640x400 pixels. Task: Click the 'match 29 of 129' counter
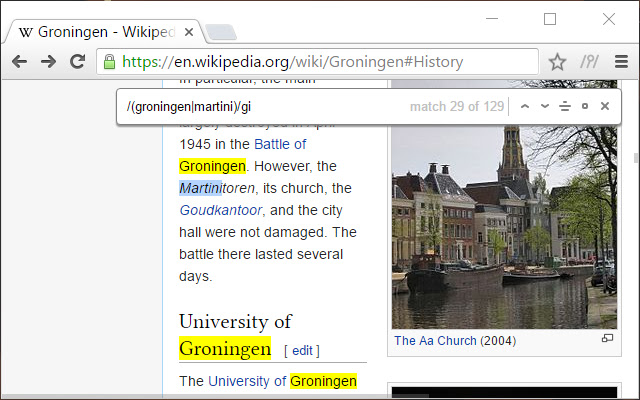pos(457,107)
